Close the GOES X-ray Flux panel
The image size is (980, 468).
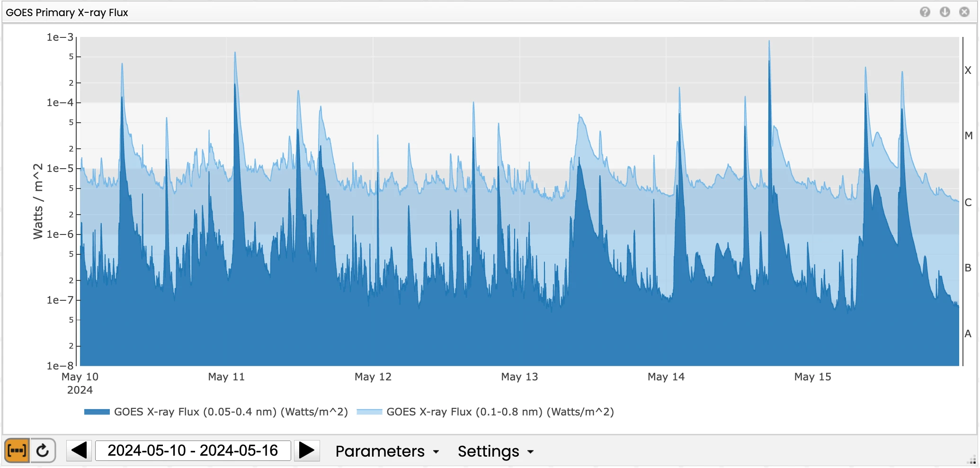(964, 12)
